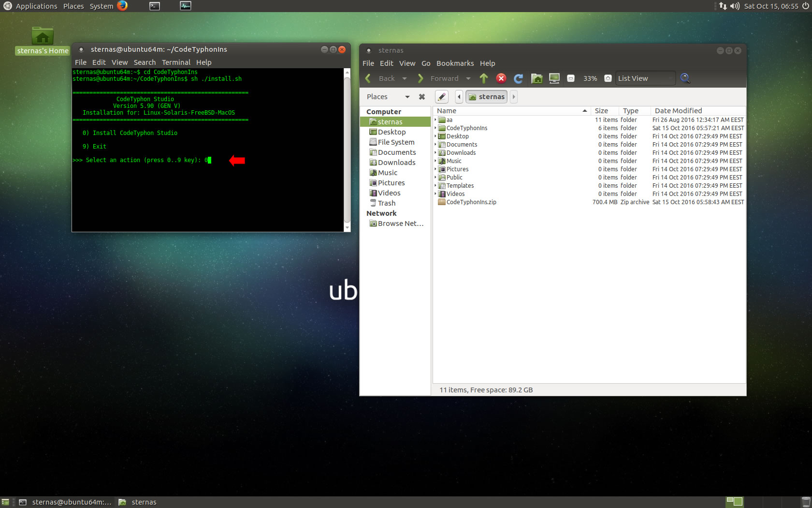Toggle the location edit pencil button

coord(442,97)
